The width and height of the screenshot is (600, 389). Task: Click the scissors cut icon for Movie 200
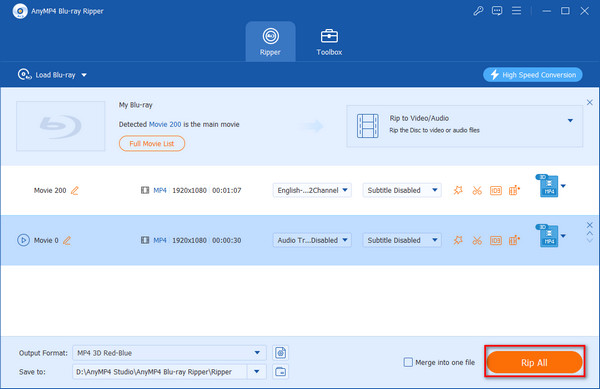477,190
